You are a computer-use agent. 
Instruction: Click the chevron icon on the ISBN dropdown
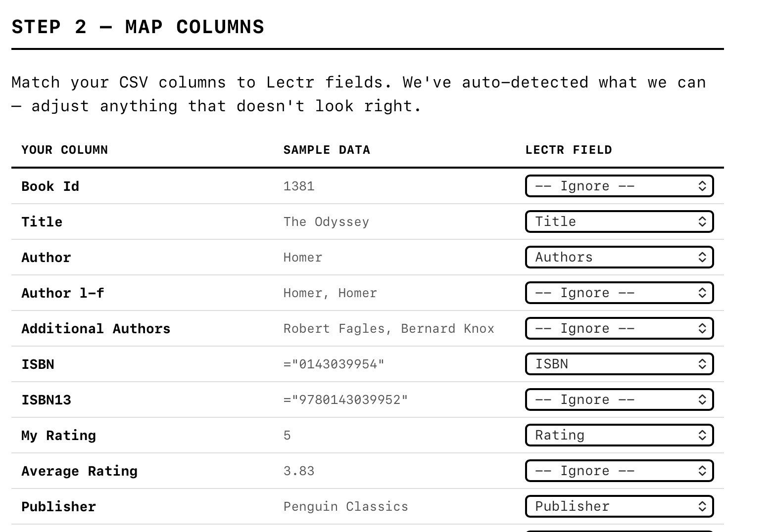click(702, 364)
